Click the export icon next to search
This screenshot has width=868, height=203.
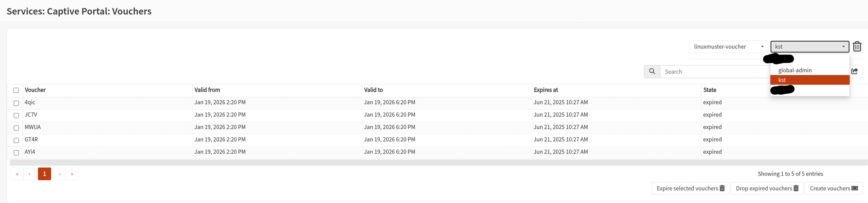pyautogui.click(x=855, y=71)
